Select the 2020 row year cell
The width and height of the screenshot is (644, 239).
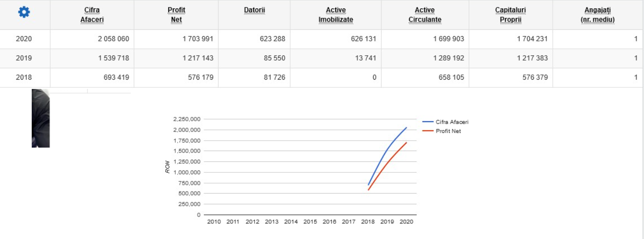pyautogui.click(x=24, y=39)
